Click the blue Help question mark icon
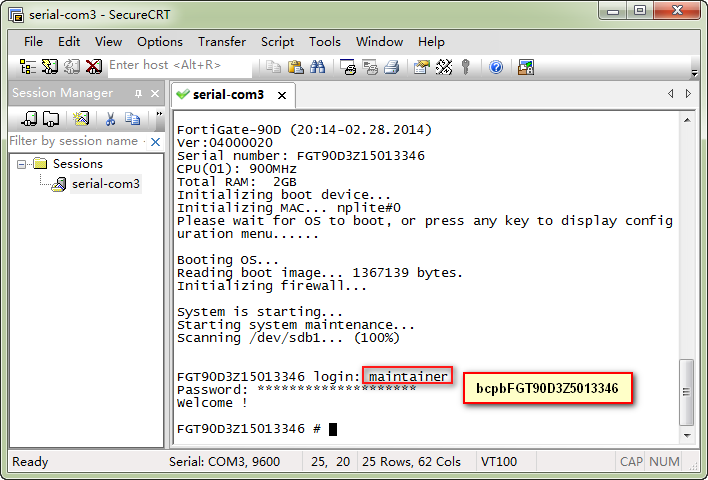This screenshot has height=480, width=708. 496,67
